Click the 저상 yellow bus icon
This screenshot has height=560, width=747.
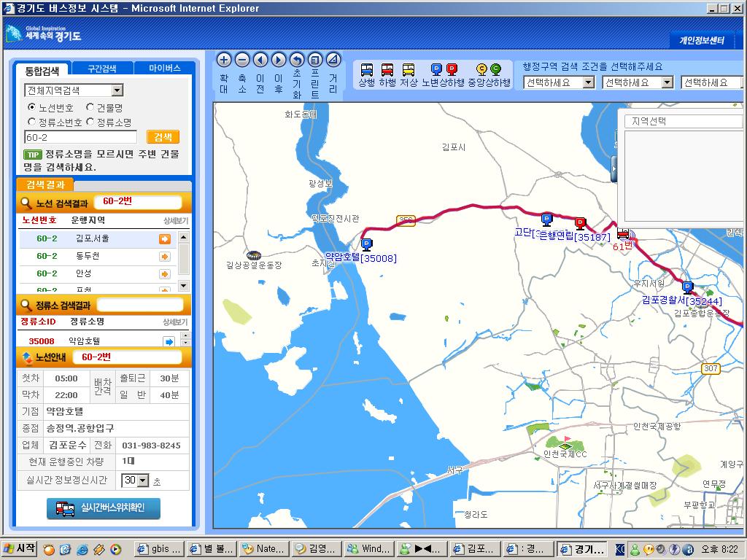[x=409, y=70]
